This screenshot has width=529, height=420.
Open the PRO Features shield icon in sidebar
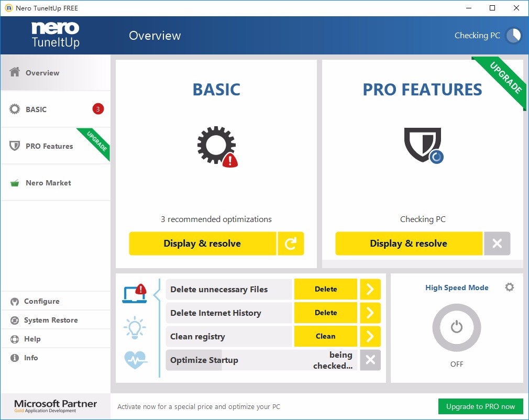tap(15, 146)
